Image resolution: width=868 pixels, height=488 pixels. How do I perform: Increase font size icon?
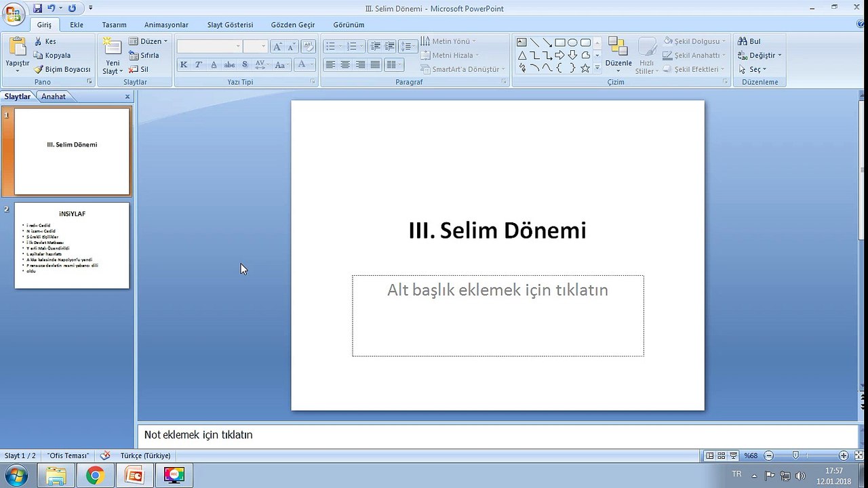click(x=277, y=47)
